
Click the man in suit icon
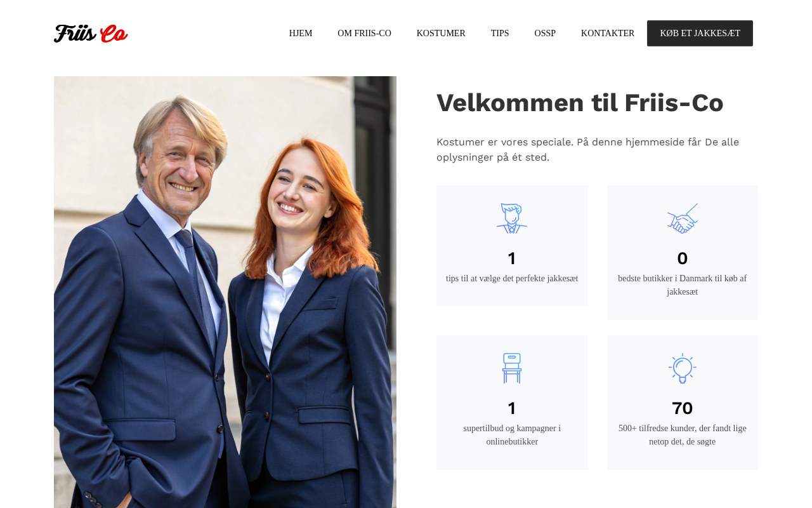(x=512, y=218)
